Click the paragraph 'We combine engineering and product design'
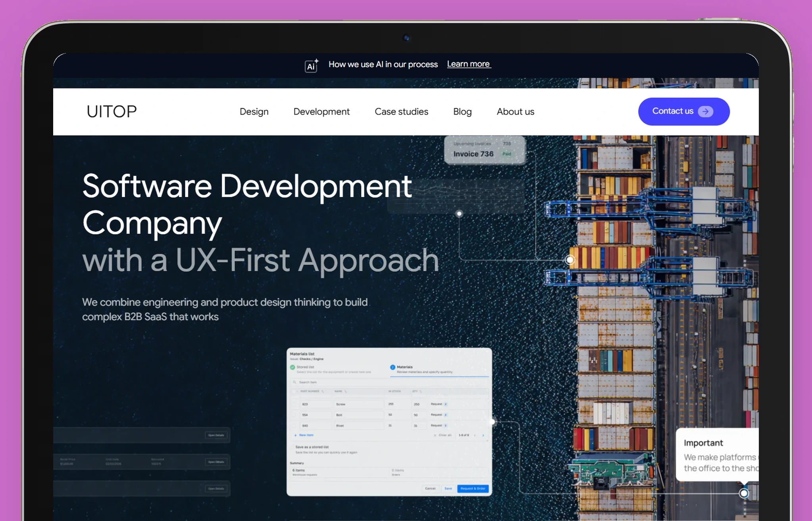The image size is (812, 521). (x=225, y=309)
